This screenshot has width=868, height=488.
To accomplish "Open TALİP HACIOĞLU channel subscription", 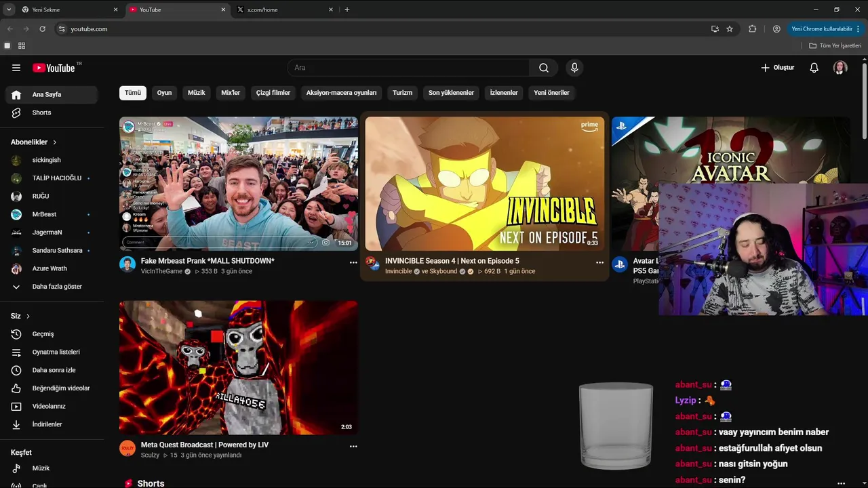I will point(52,178).
